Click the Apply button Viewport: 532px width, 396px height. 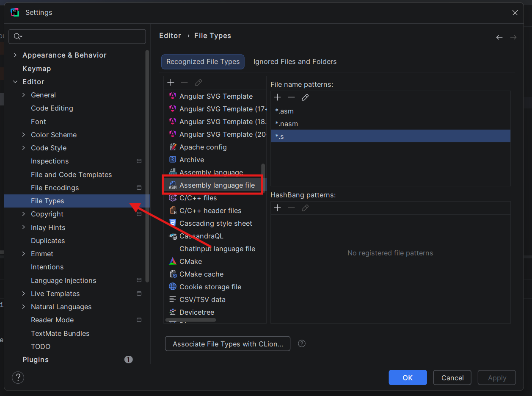point(497,377)
